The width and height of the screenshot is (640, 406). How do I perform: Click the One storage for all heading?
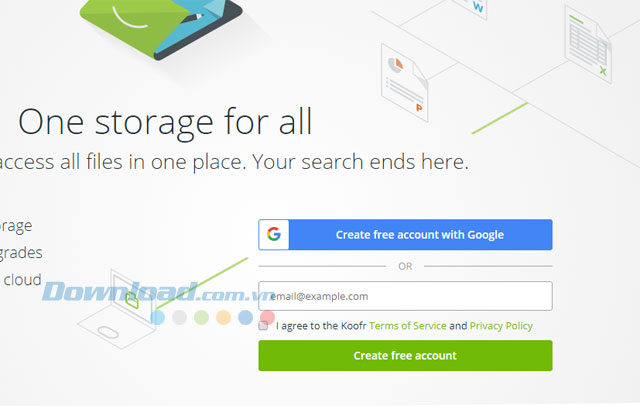[165, 122]
